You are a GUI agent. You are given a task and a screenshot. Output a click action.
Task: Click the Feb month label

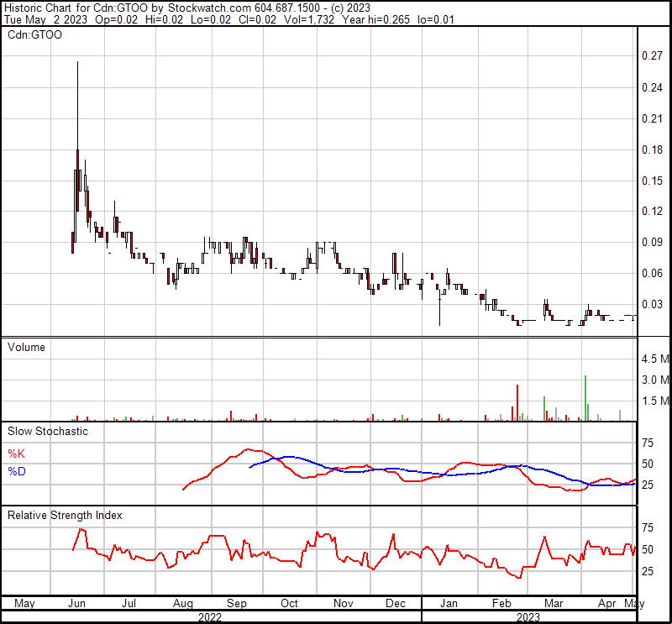coord(501,604)
